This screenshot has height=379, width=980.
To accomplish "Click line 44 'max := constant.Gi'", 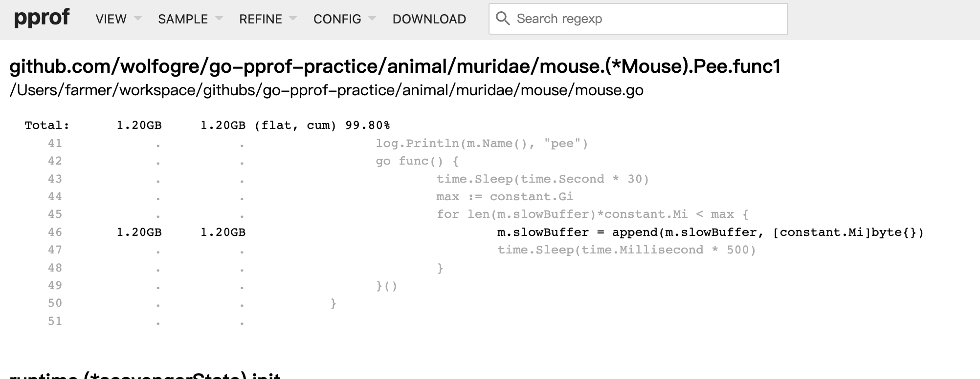I will pyautogui.click(x=504, y=197).
